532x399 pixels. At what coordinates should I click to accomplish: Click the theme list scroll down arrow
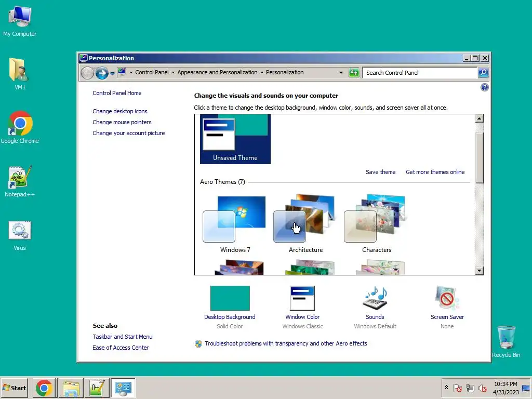[479, 270]
